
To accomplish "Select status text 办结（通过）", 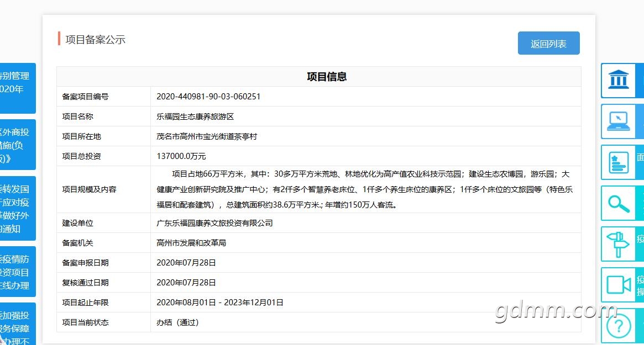I will pyautogui.click(x=177, y=322).
